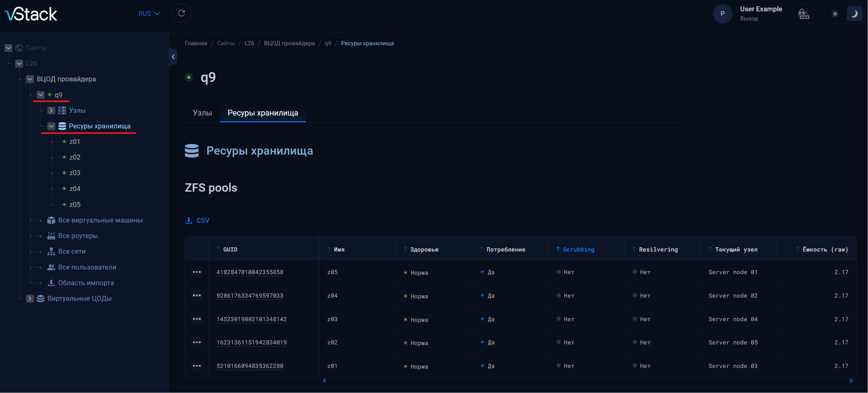Go to Сайты breadcrumb

pyautogui.click(x=226, y=43)
